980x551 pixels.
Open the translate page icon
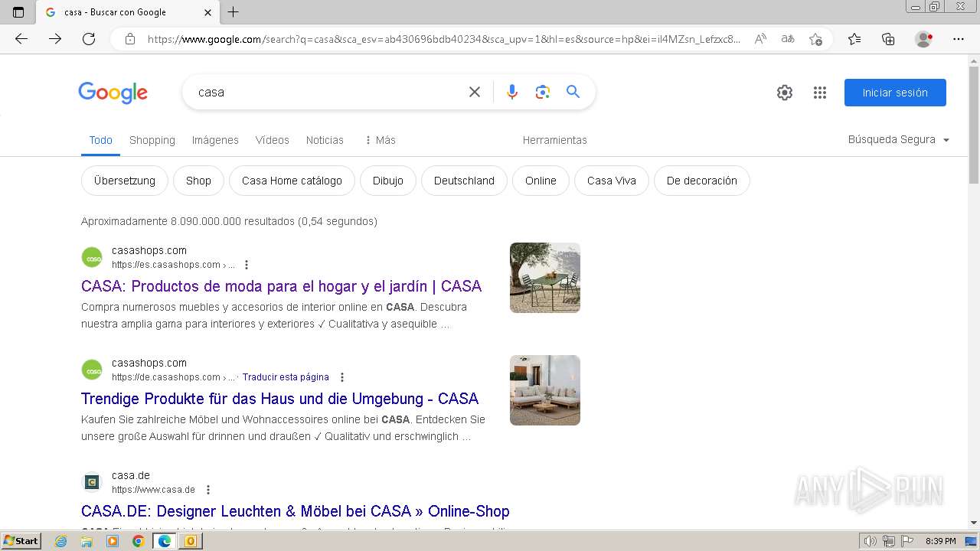pos(788,39)
